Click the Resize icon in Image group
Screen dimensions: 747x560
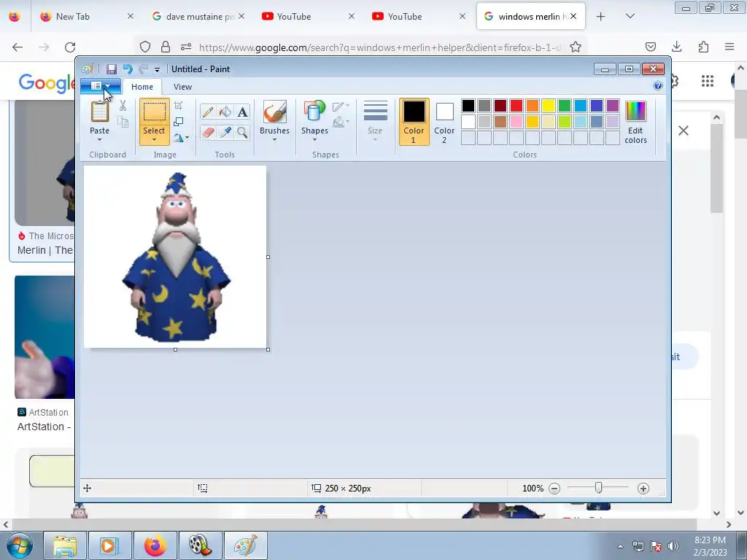click(179, 122)
